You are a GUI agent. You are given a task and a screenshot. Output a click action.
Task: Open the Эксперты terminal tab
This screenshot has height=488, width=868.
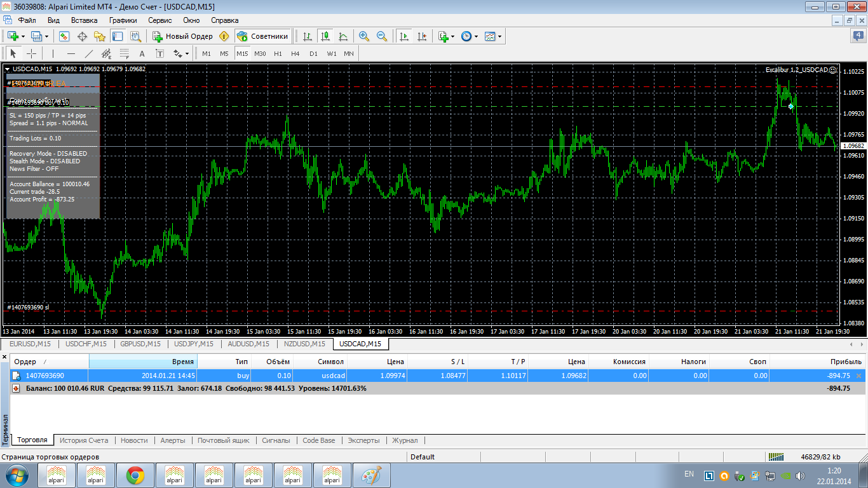click(363, 440)
